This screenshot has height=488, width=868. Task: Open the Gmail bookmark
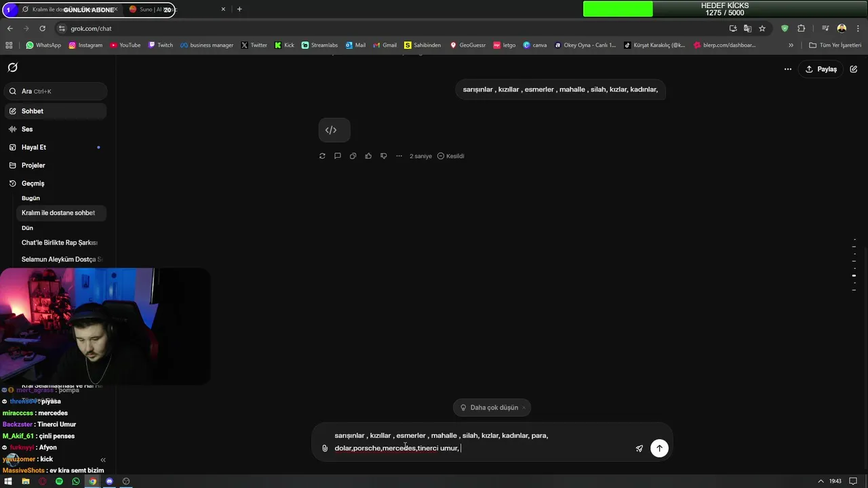(x=385, y=45)
